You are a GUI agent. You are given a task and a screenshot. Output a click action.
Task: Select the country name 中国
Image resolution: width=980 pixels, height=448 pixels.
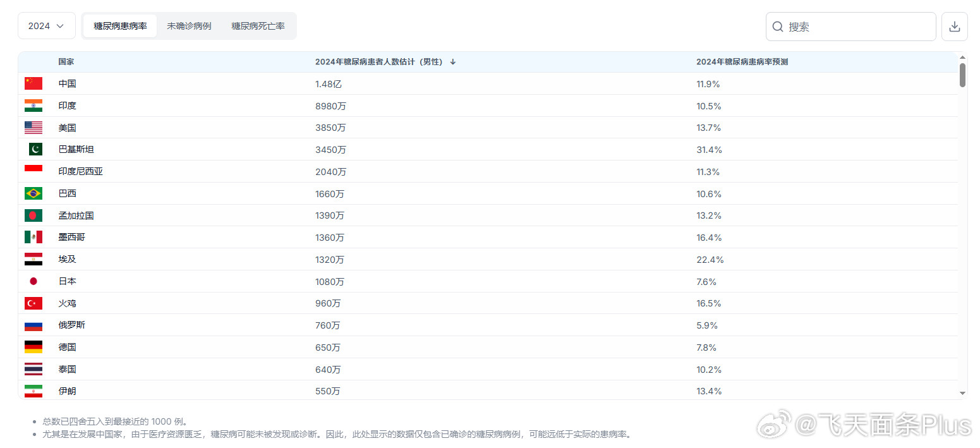(x=67, y=83)
